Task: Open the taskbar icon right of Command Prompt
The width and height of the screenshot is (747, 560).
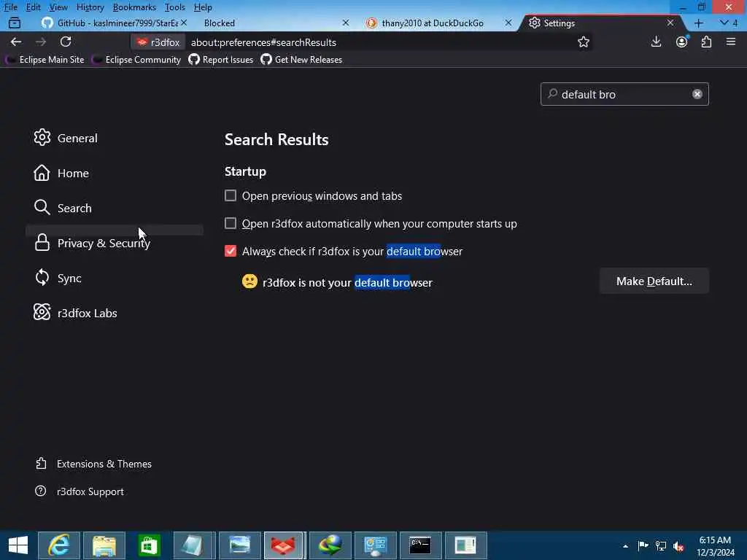Action: (466, 545)
